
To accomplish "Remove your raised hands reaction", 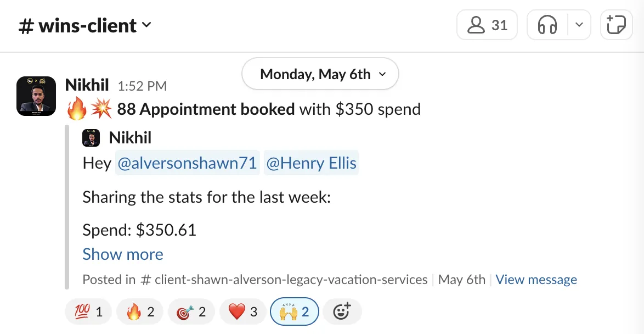I will tap(295, 311).
